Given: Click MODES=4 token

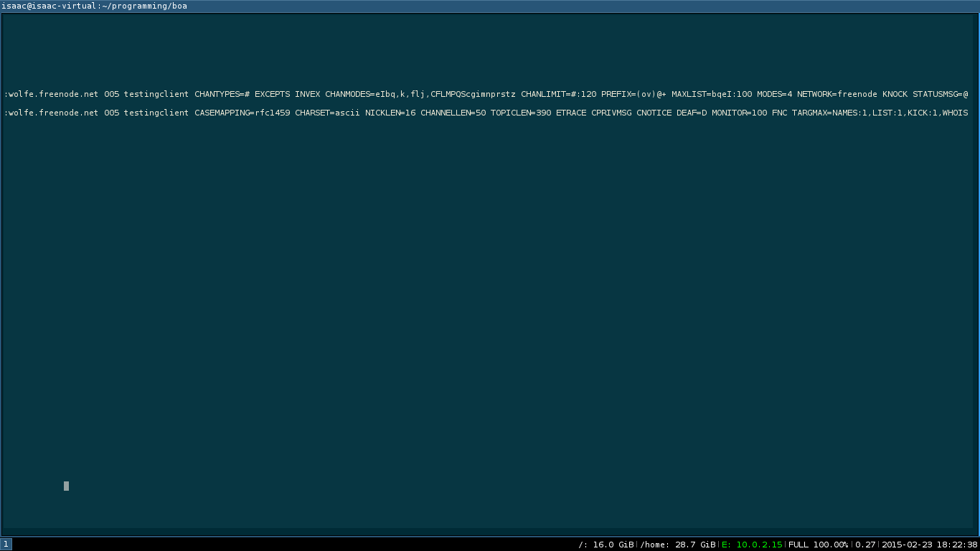Looking at the screenshot, I should 774,94.
